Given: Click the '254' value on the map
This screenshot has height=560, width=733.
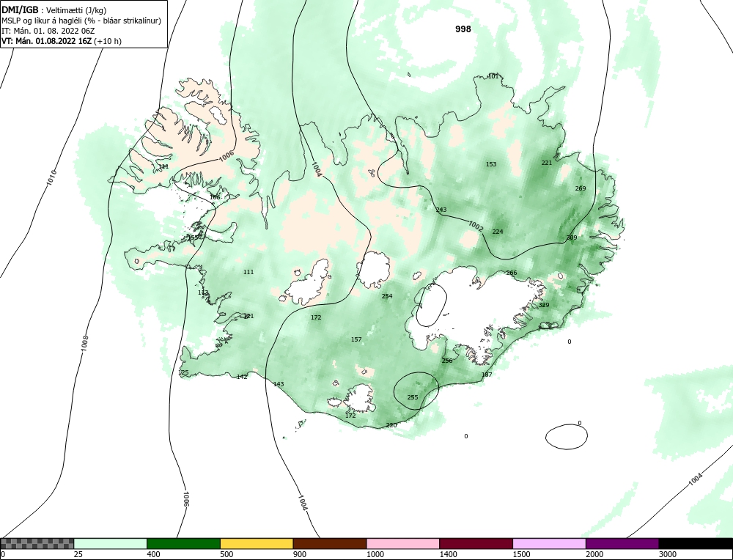Looking at the screenshot, I should (x=386, y=296).
